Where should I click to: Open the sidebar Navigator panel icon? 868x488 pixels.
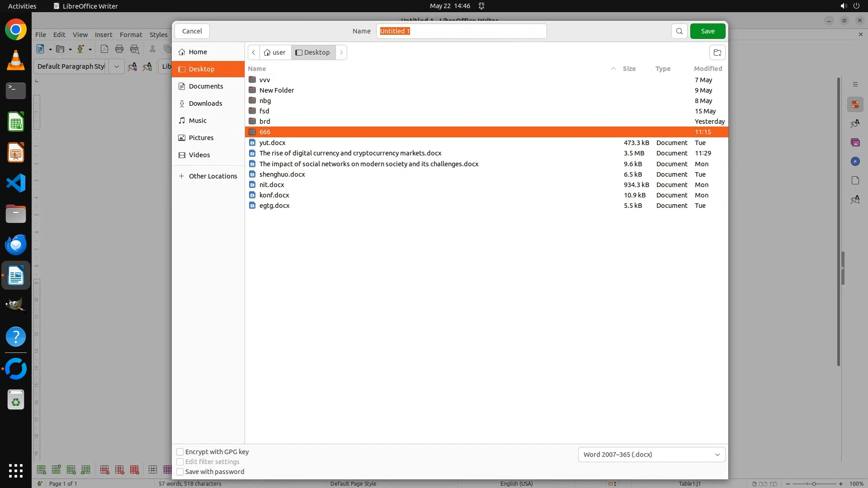(855, 161)
